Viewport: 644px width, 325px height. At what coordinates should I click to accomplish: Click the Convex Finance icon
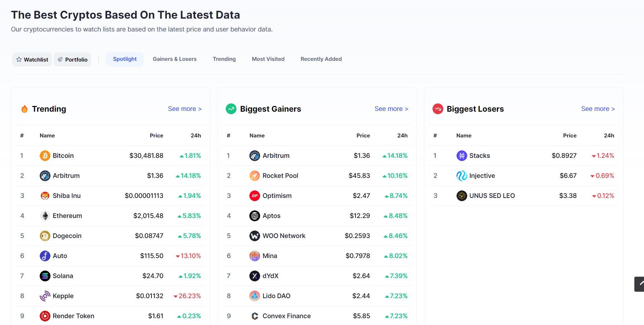[254, 316]
